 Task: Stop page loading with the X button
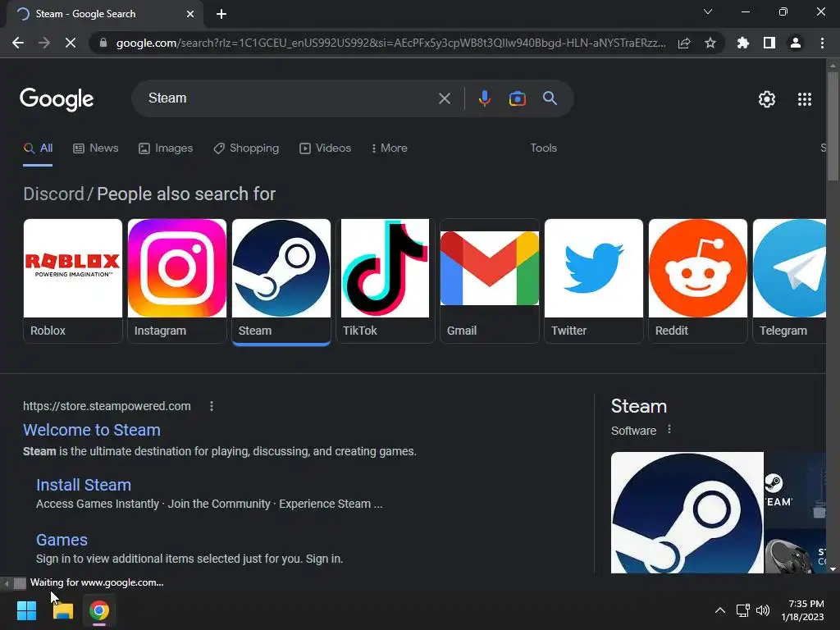point(71,43)
